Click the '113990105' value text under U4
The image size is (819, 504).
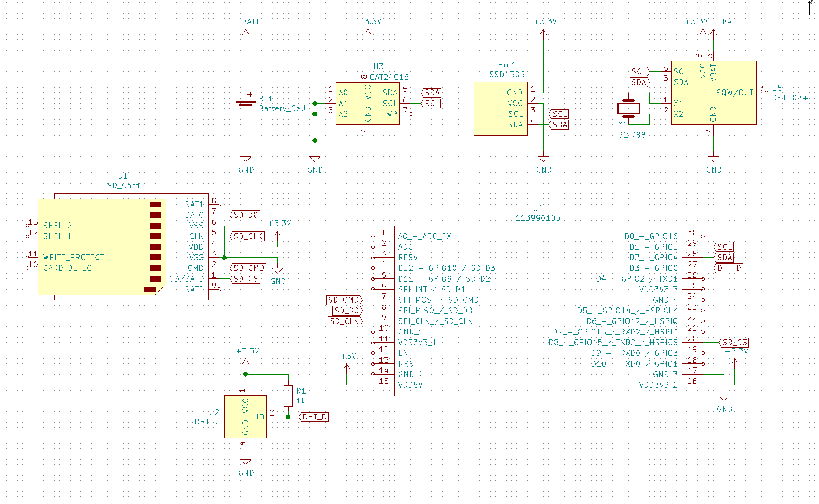[538, 218]
